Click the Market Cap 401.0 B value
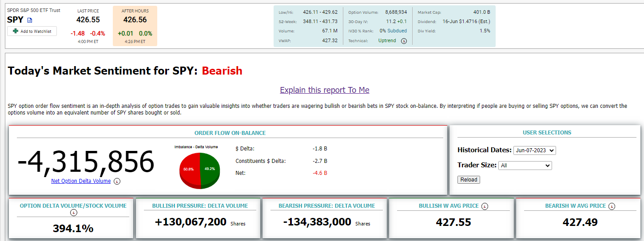Viewport: 644px width, 241px height. click(482, 12)
